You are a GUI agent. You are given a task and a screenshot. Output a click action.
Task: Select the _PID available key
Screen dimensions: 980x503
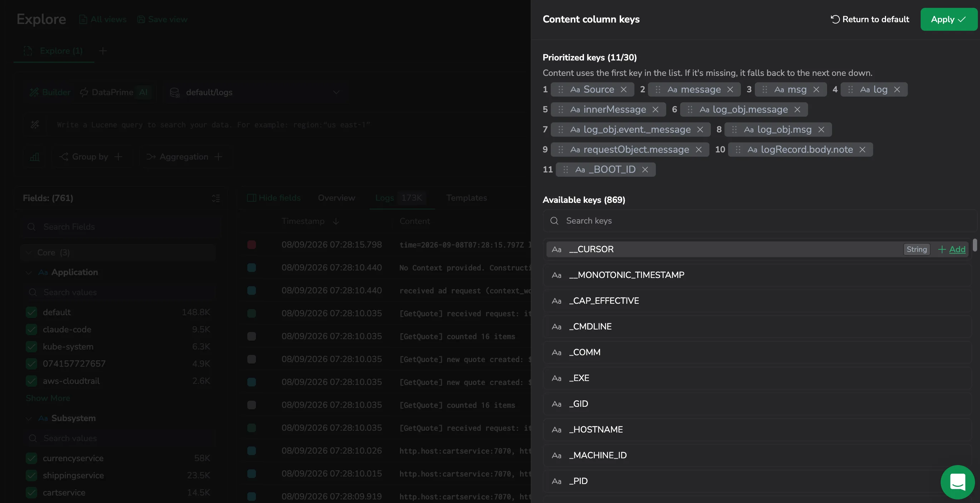click(x=757, y=481)
